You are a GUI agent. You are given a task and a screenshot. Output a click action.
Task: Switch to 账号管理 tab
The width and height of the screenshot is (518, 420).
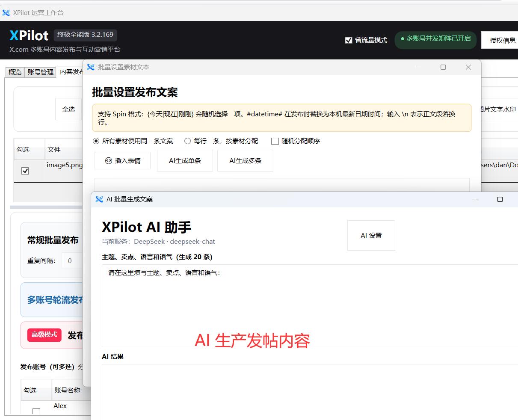coord(41,72)
